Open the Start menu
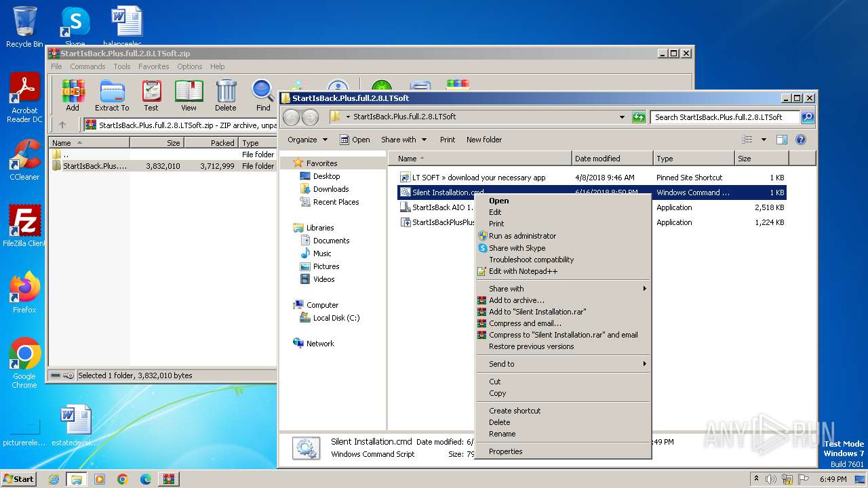868x488 pixels. 18,479
